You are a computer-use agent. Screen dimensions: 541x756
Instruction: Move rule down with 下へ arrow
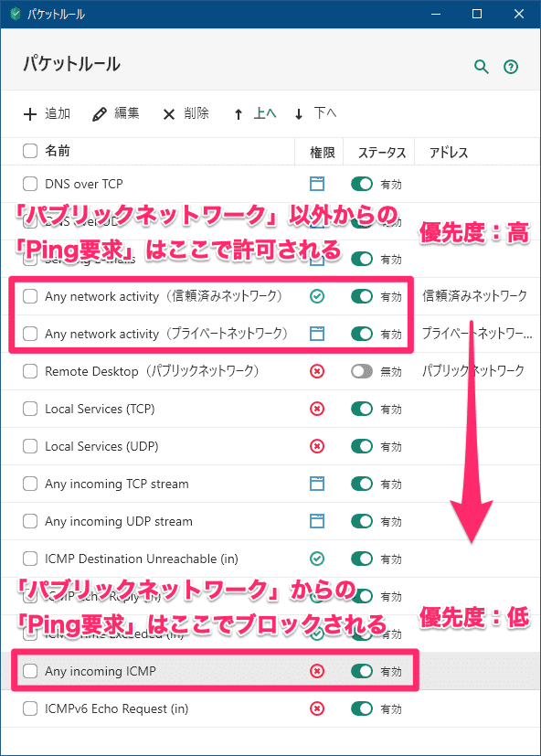tap(315, 113)
